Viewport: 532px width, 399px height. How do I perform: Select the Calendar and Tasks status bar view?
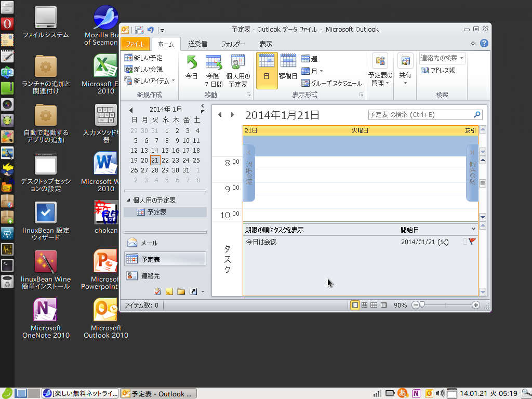364,305
